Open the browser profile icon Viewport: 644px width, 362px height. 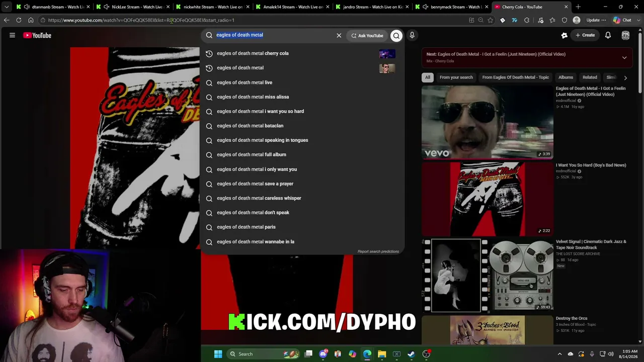coord(577,20)
